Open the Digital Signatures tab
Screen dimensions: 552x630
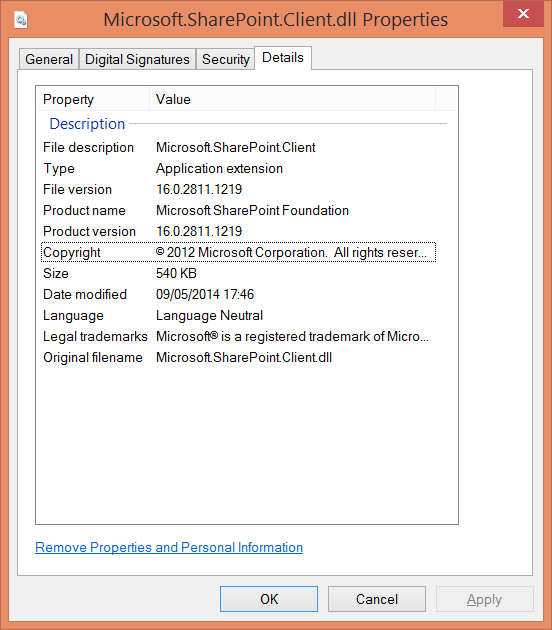pos(137,59)
